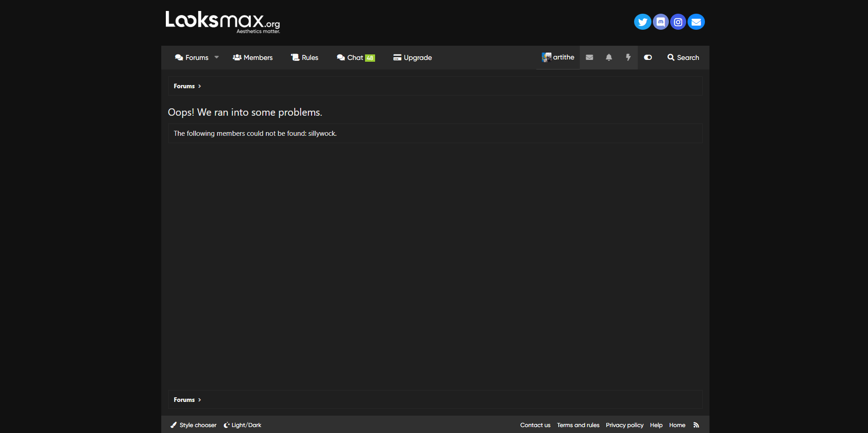
Task: Go to the Members page
Action: (253, 58)
